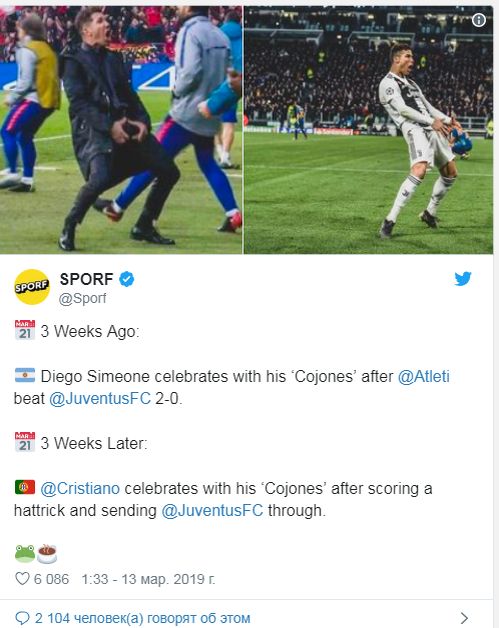Open the tweet timestamp 1:33 - 13 мар. 2019

coord(148,579)
